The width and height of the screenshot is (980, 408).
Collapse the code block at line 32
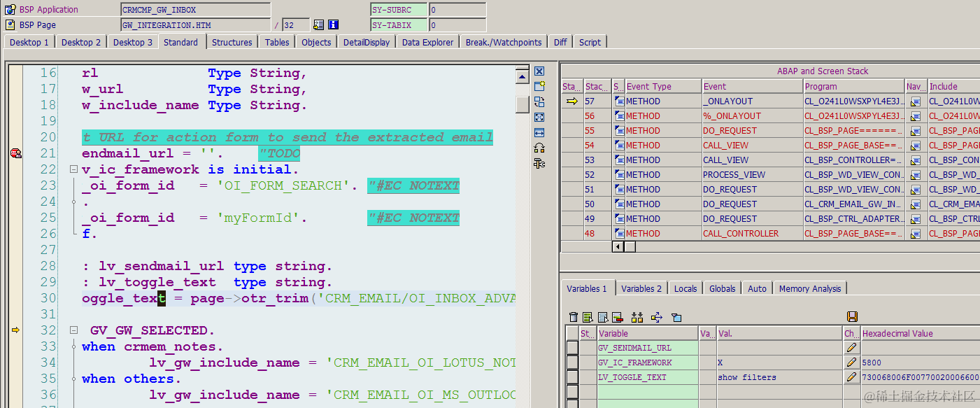coord(73,330)
